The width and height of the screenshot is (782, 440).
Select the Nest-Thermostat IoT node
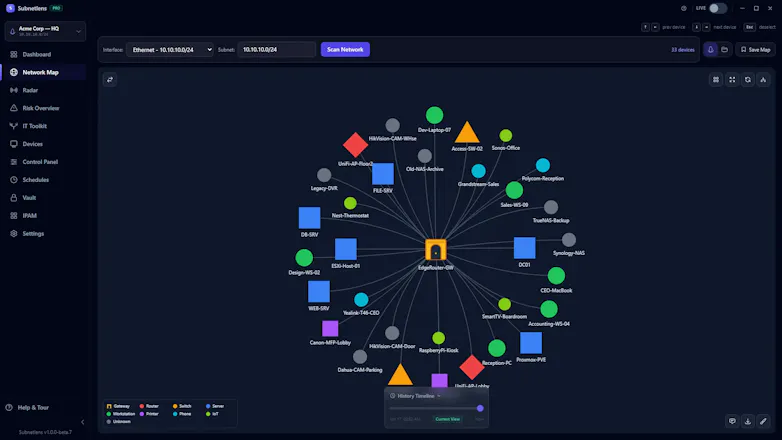[x=350, y=203]
